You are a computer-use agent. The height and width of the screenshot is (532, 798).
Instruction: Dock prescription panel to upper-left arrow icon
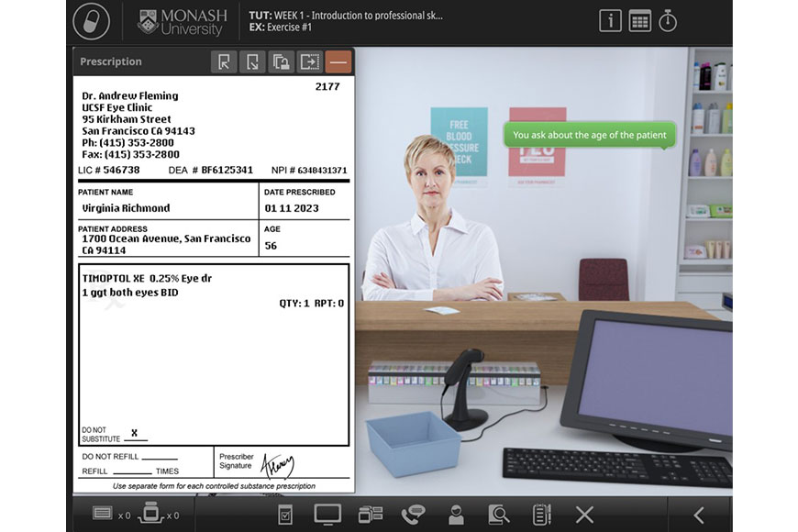click(x=224, y=61)
